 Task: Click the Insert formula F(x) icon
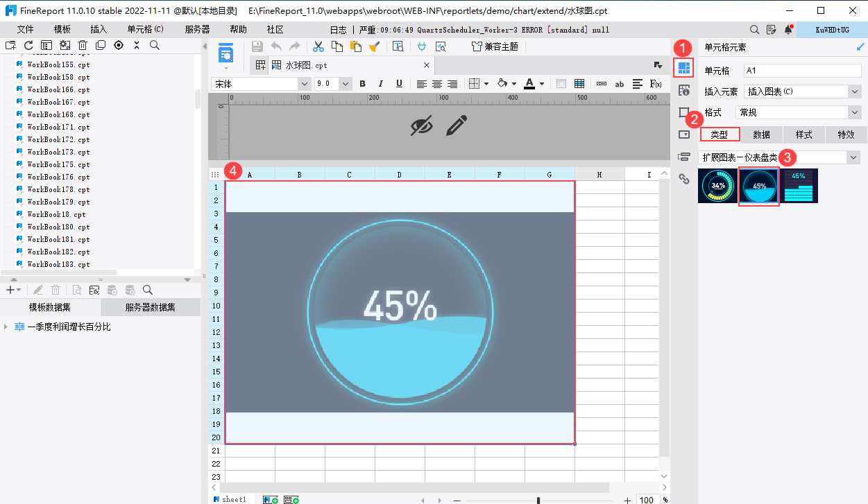coord(655,84)
